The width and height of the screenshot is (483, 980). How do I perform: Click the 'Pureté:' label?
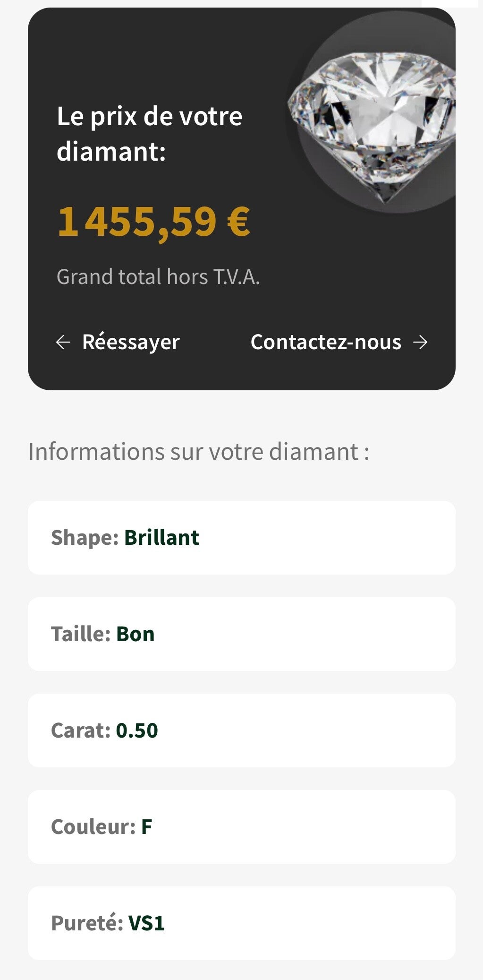[x=87, y=923]
